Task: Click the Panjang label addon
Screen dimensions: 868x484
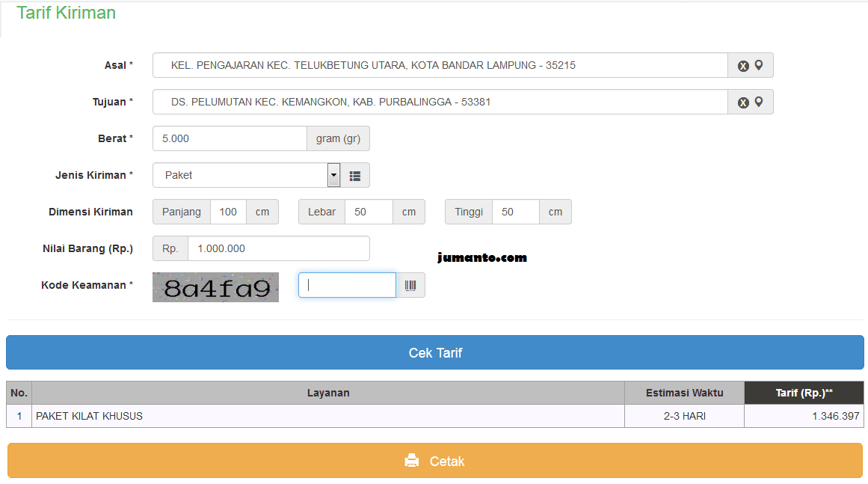Action: pos(182,212)
